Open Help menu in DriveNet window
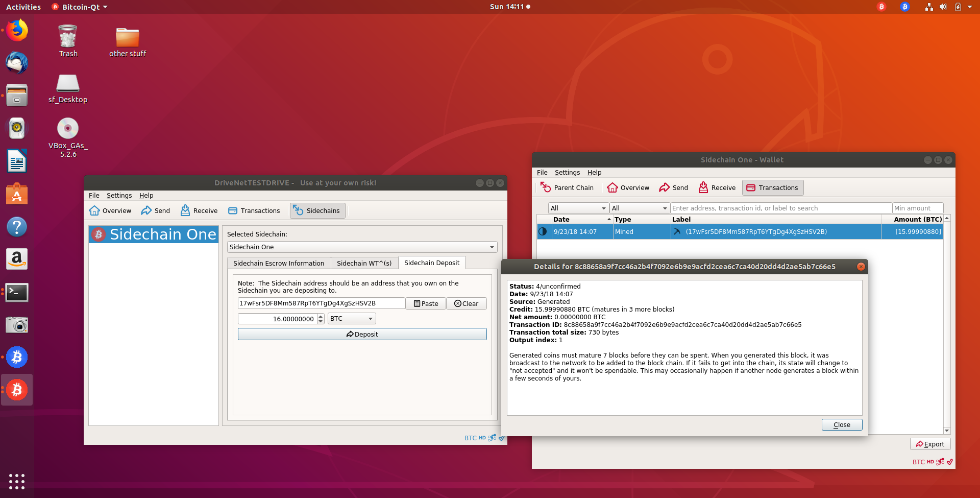The image size is (980, 498). pyautogui.click(x=146, y=196)
